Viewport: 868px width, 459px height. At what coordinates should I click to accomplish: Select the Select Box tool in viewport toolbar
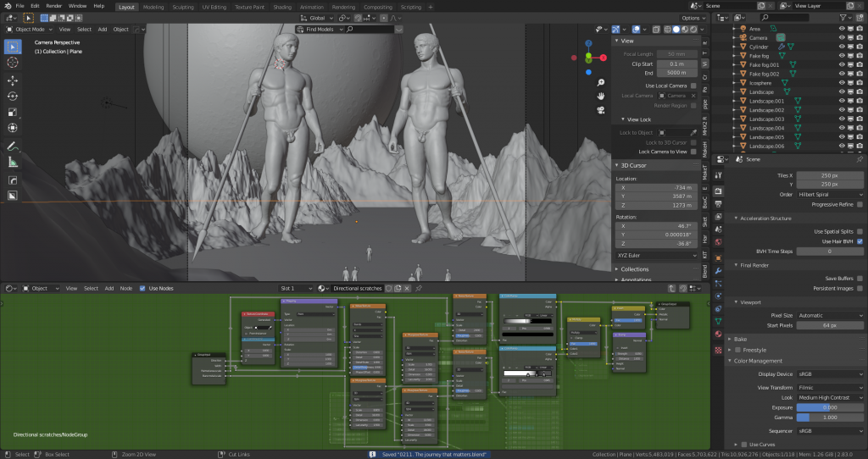(12, 47)
